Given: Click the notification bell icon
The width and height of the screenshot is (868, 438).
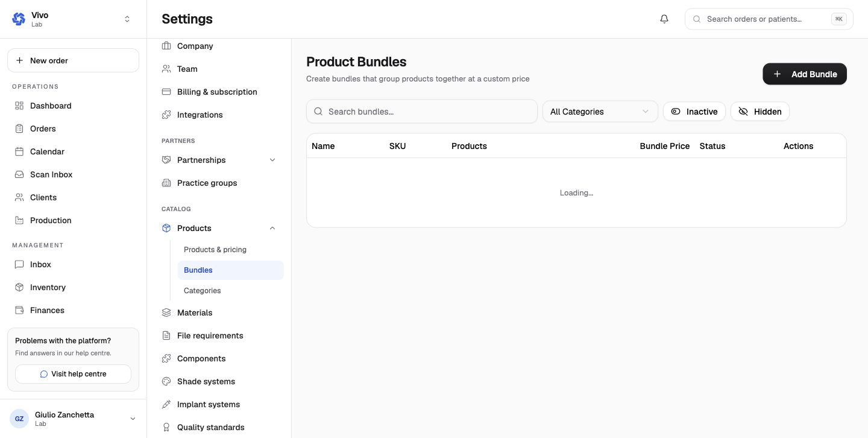Looking at the screenshot, I should (664, 19).
